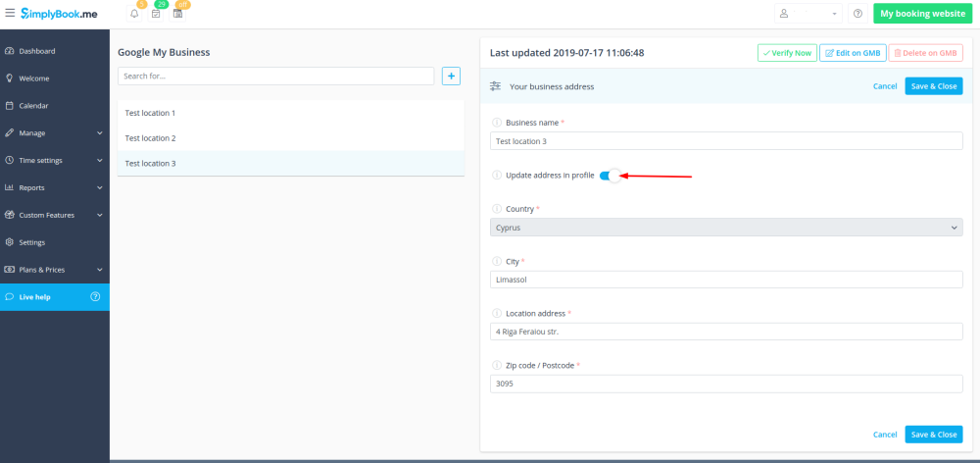Click the info icon beside Zip code
980x463 pixels.
[x=496, y=366]
